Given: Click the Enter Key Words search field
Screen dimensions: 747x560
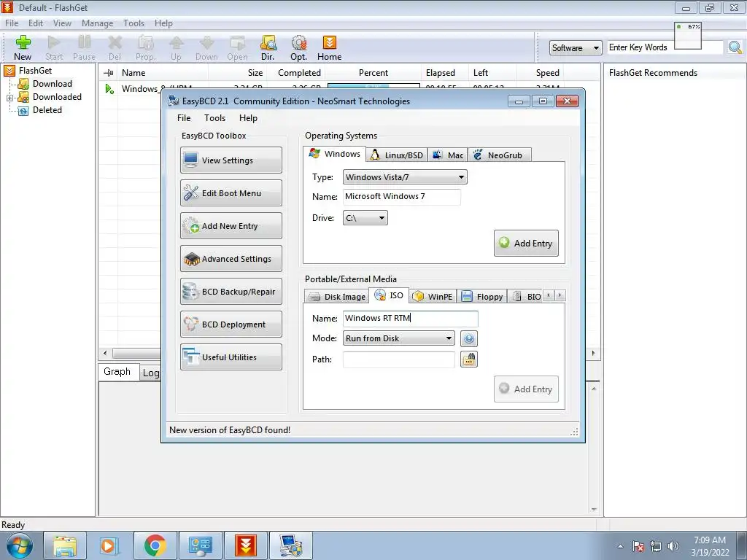Looking at the screenshot, I should coord(665,47).
